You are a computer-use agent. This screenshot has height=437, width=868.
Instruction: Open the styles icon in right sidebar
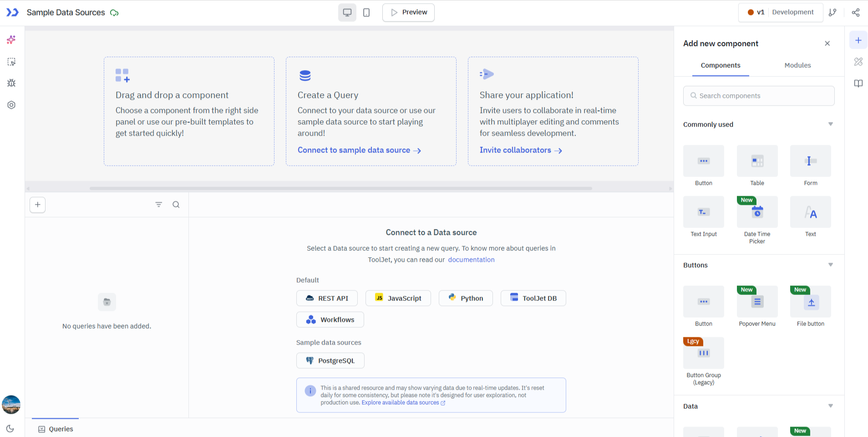(858, 61)
